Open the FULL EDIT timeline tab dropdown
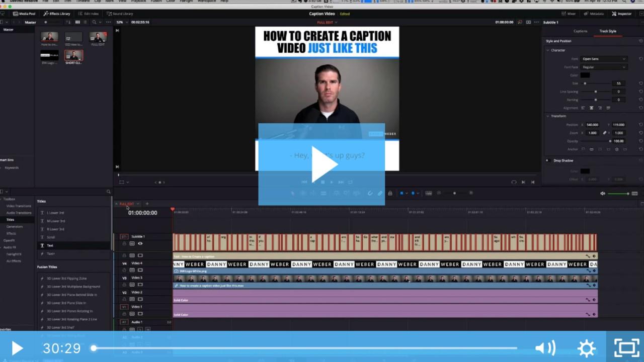644x362 pixels. [x=138, y=204]
